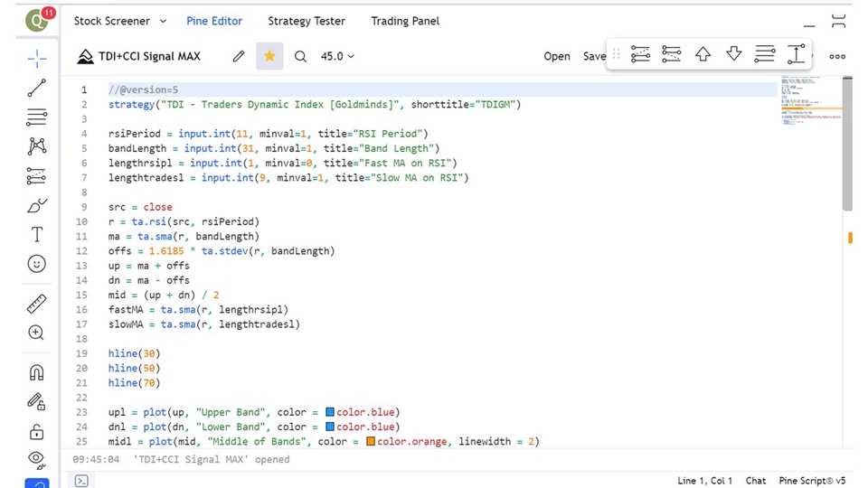Open the Trading Panel tab
Screen dimensions: 868x488
pos(405,21)
